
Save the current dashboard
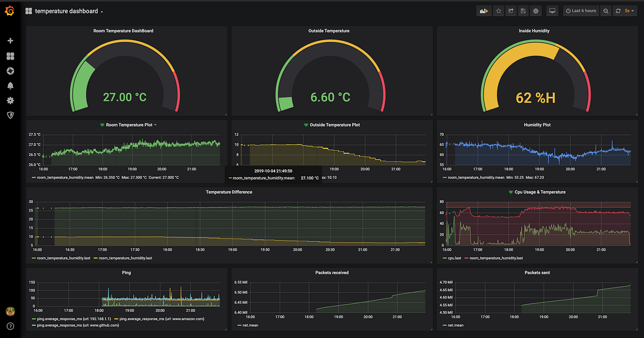point(523,11)
